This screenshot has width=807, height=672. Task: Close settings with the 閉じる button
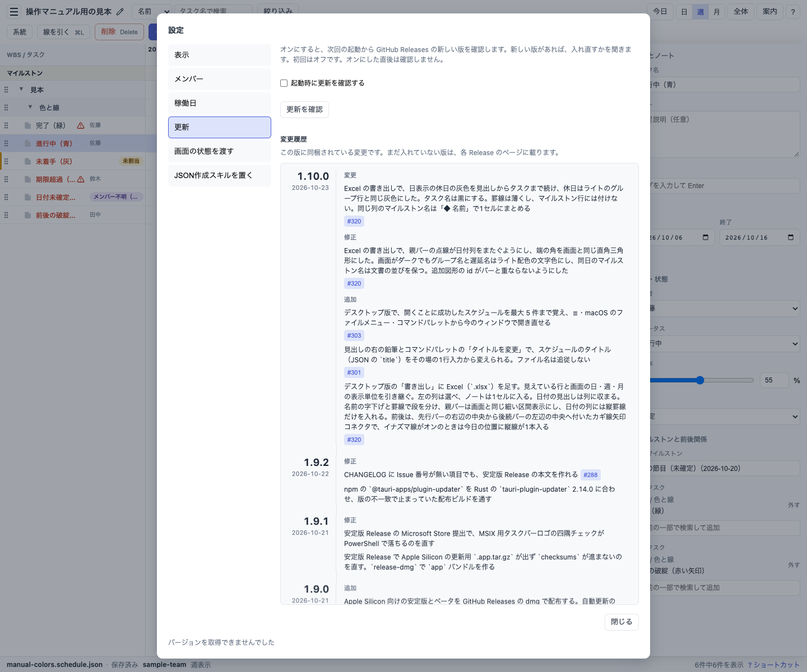pos(622,622)
